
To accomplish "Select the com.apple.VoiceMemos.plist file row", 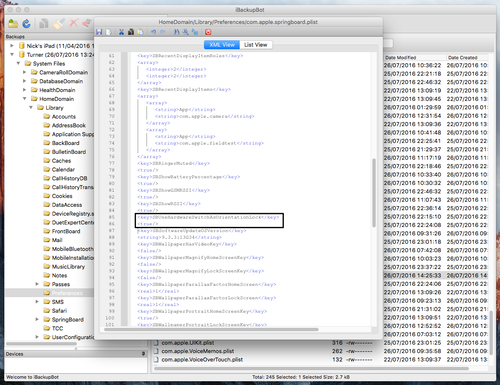I will coord(321,351).
